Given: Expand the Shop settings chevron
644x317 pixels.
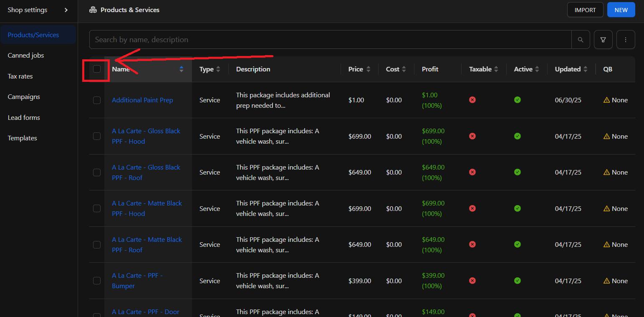Looking at the screenshot, I should (x=66, y=10).
